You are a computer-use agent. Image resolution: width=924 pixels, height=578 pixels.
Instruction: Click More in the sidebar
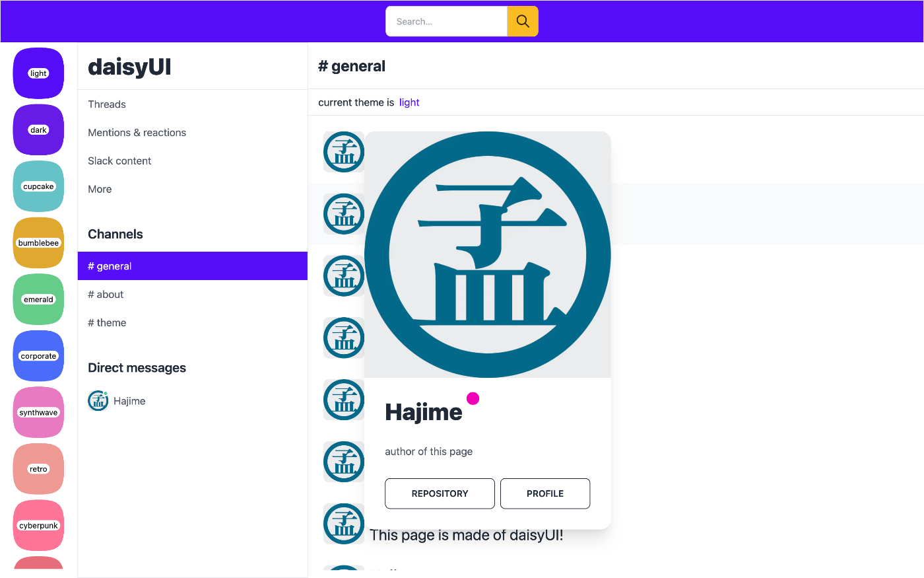193,189
